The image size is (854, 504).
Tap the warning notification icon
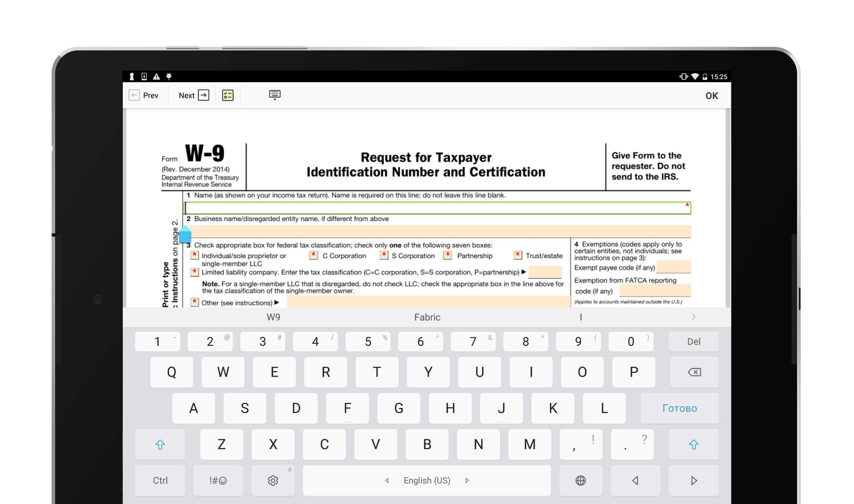click(x=156, y=76)
